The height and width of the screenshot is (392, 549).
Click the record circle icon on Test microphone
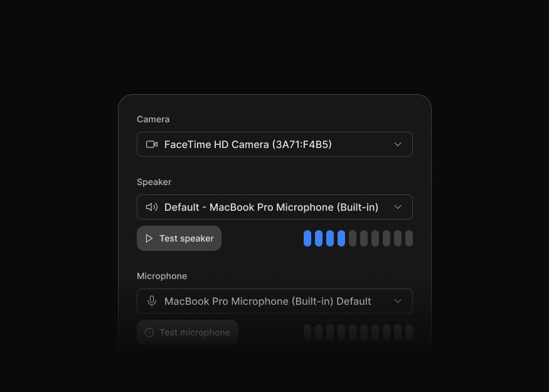tap(149, 332)
